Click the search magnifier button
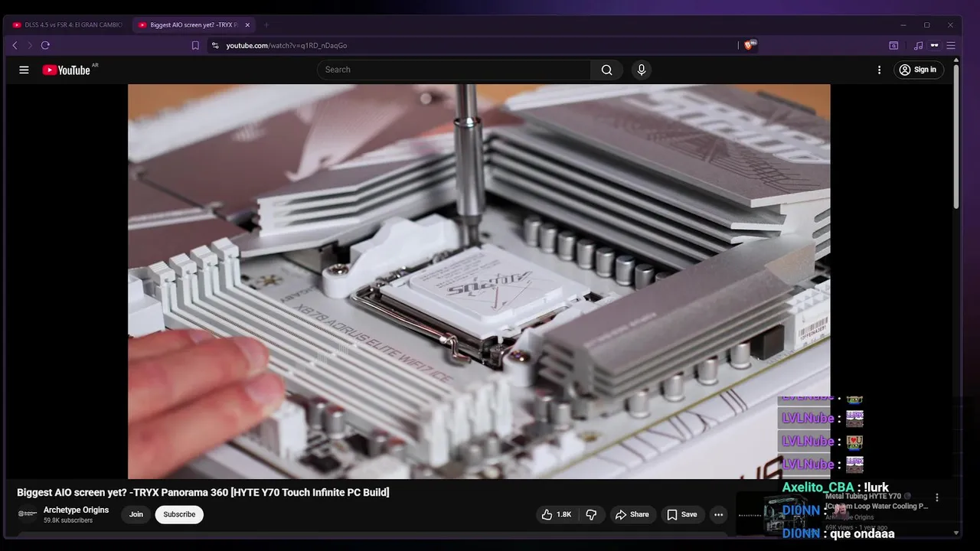The height and width of the screenshot is (551, 980). coord(606,70)
